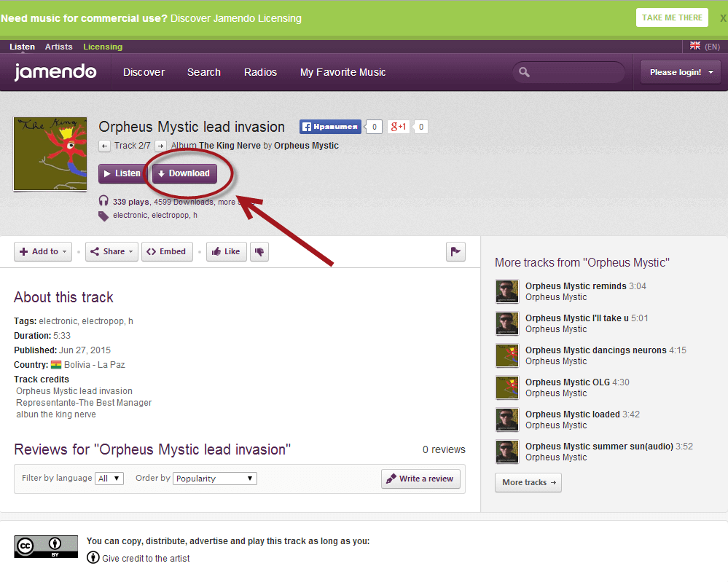This screenshot has width=728, height=582.
Task: Click the attribution person icon near Give credit
Action: (x=93, y=558)
